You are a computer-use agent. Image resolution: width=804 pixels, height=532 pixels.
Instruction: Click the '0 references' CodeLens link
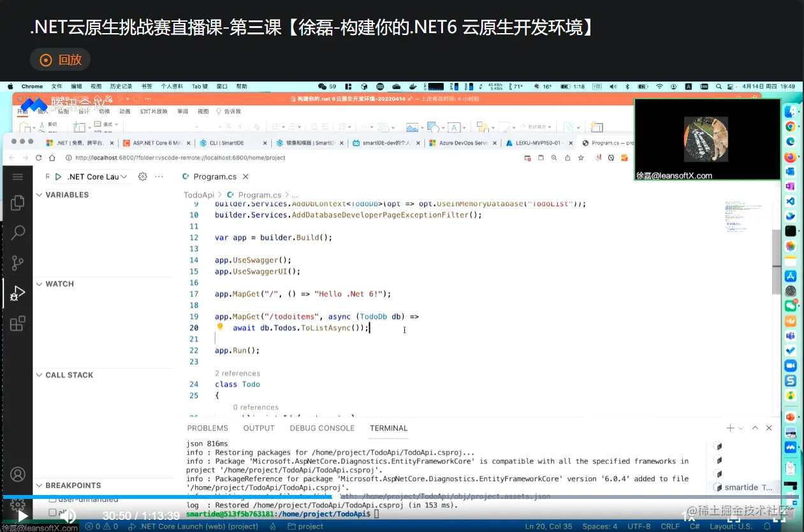pyautogui.click(x=256, y=407)
